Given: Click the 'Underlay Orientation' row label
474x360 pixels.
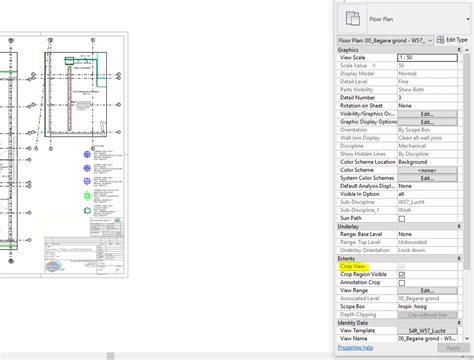Looking at the screenshot, I should coord(365,250).
